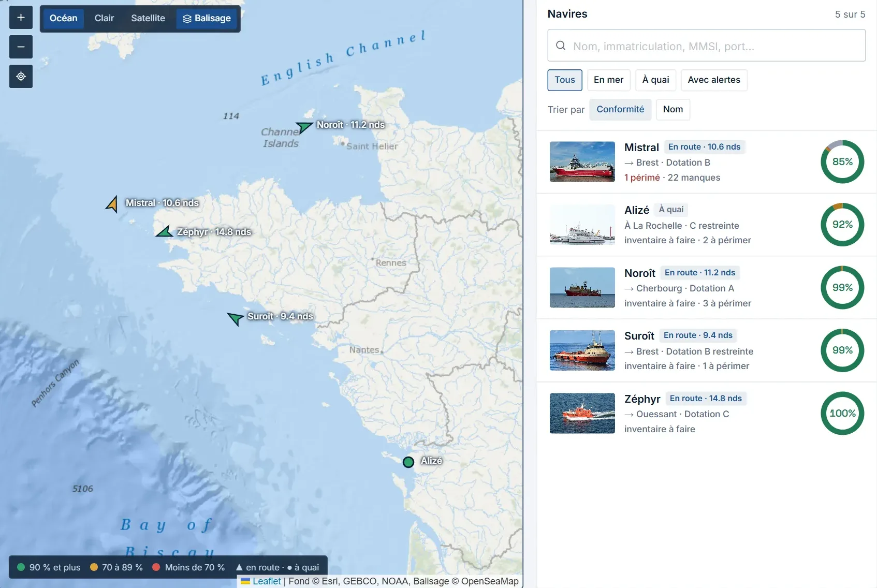Switch basemap to Océan
This screenshot has width=877, height=588.
pos(64,19)
